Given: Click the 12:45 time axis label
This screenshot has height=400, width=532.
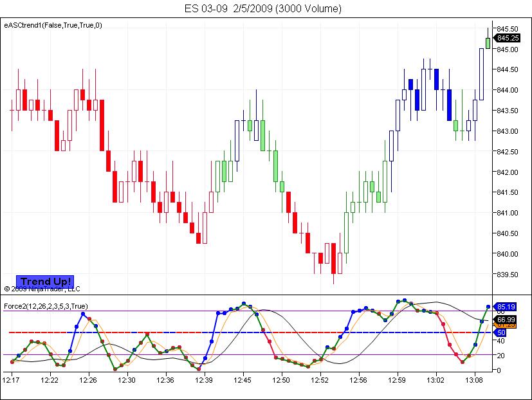Looking at the screenshot, I should [243, 380].
